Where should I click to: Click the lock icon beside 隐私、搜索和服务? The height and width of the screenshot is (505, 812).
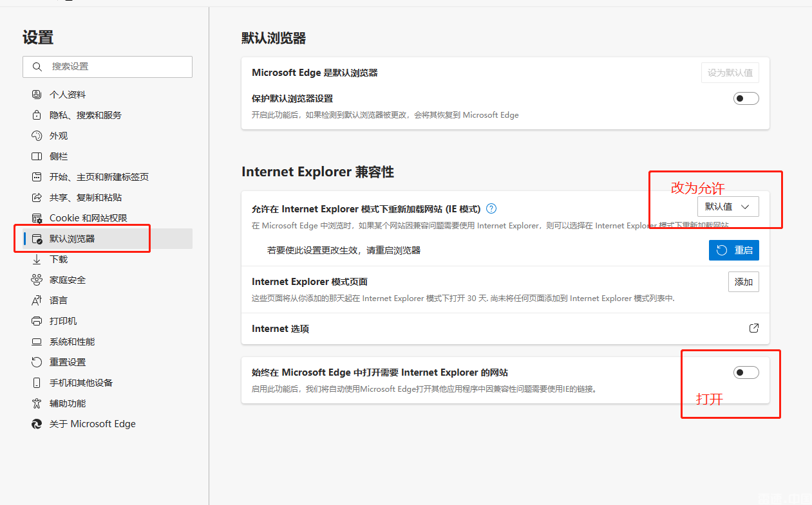click(x=37, y=115)
